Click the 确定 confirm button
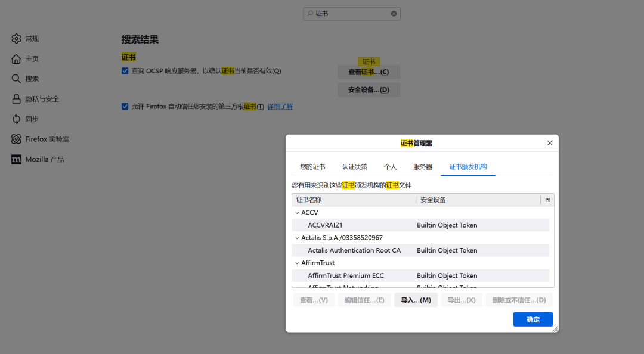644x354 pixels. (x=532, y=319)
